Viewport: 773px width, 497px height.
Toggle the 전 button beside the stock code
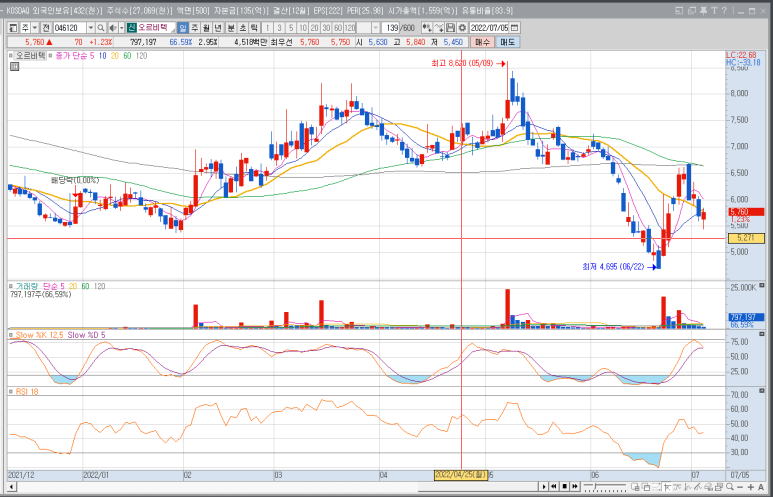pyautogui.click(x=46, y=28)
